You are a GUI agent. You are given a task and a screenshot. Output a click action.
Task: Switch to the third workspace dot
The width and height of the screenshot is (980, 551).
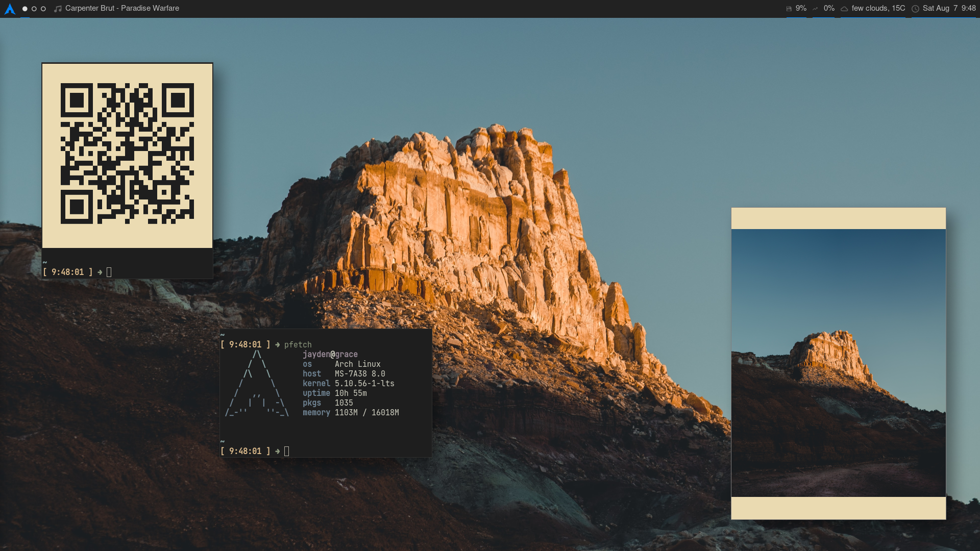[x=43, y=9]
